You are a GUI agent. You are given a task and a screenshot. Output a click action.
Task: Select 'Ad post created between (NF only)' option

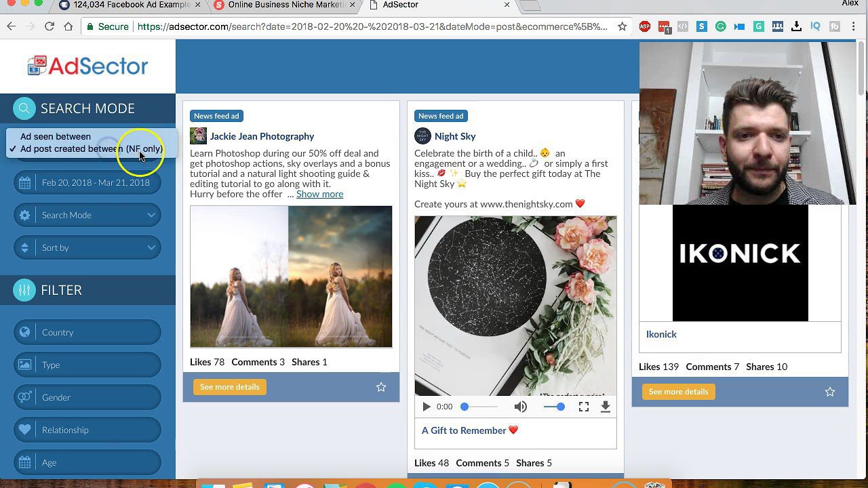pyautogui.click(x=92, y=148)
